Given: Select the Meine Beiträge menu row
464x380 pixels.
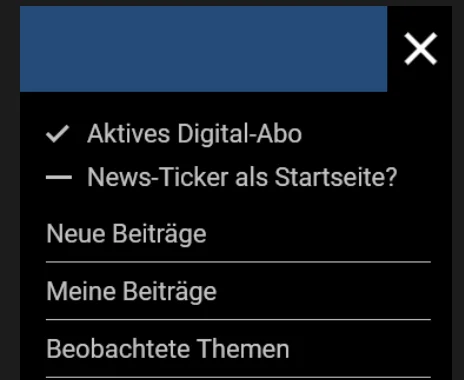Looking at the screenshot, I should [238, 291].
